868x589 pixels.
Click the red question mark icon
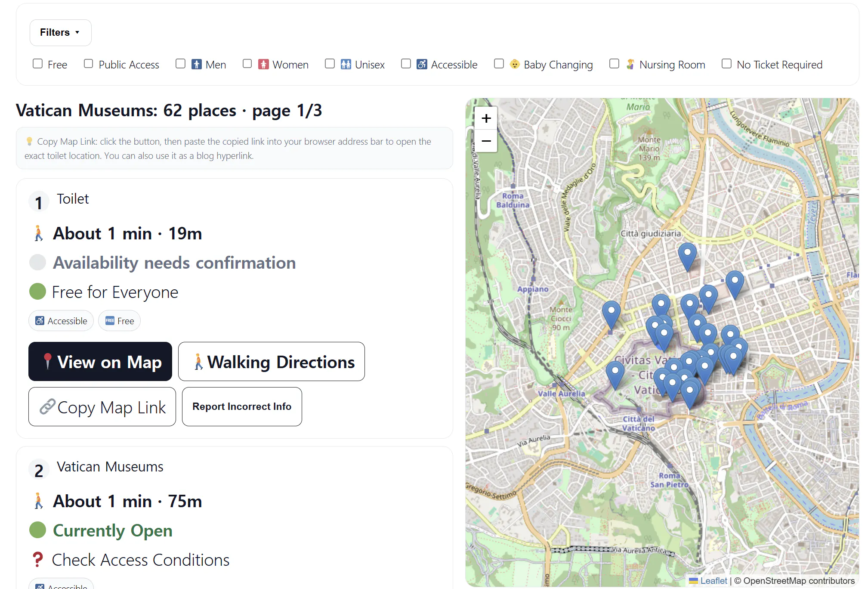pyautogui.click(x=38, y=560)
